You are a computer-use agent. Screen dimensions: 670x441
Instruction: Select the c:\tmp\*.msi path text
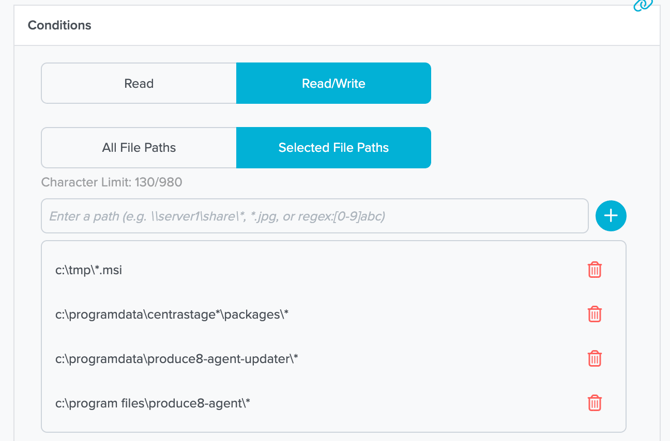[x=89, y=270]
